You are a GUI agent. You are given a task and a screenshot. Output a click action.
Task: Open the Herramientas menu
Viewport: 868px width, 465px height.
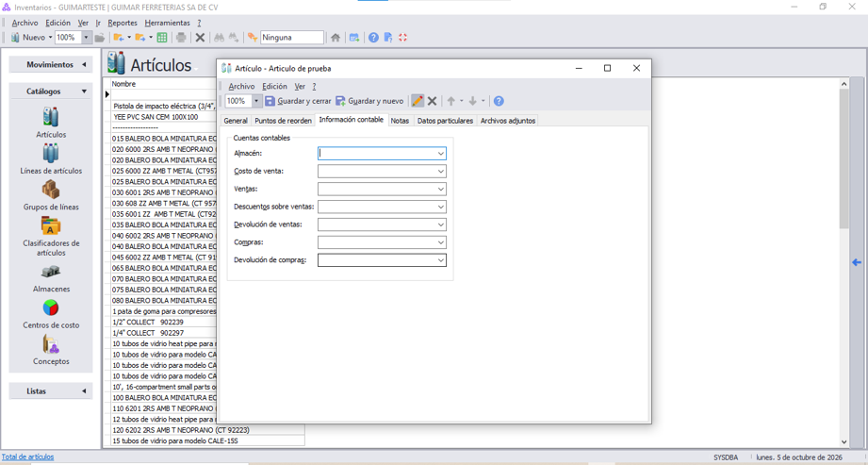point(167,23)
